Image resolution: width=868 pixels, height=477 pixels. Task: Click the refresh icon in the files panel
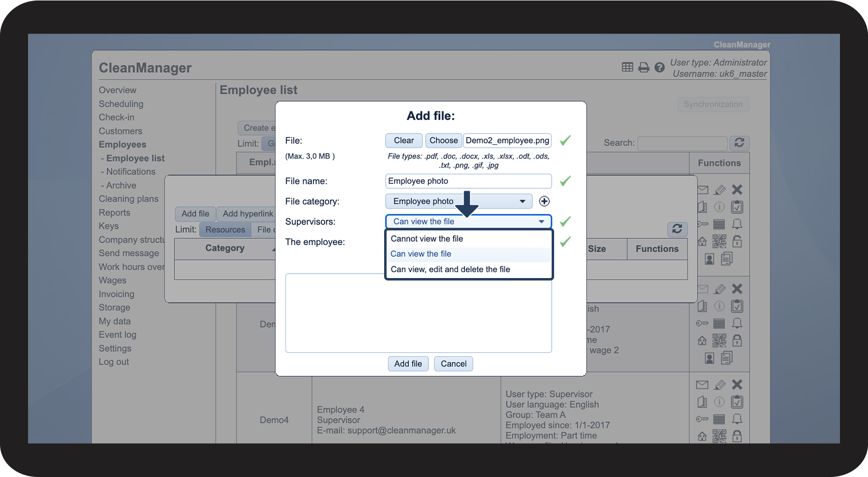[x=677, y=229]
